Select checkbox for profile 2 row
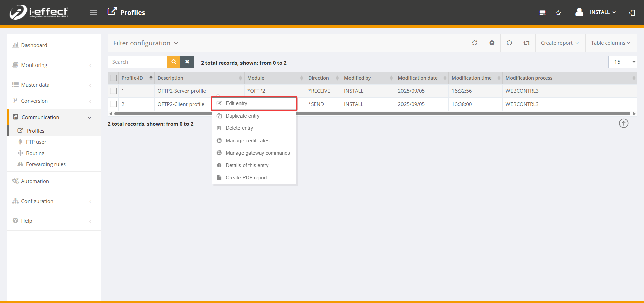The height and width of the screenshot is (303, 644). click(113, 104)
